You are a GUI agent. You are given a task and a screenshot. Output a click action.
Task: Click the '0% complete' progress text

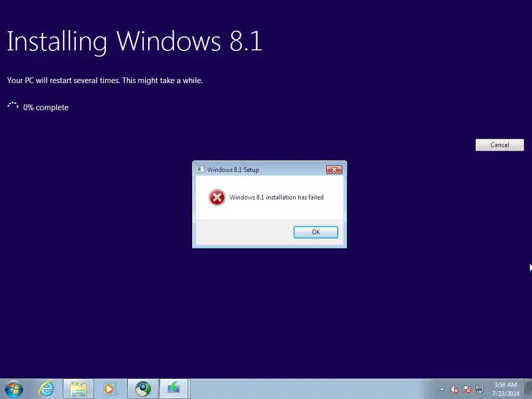click(46, 108)
